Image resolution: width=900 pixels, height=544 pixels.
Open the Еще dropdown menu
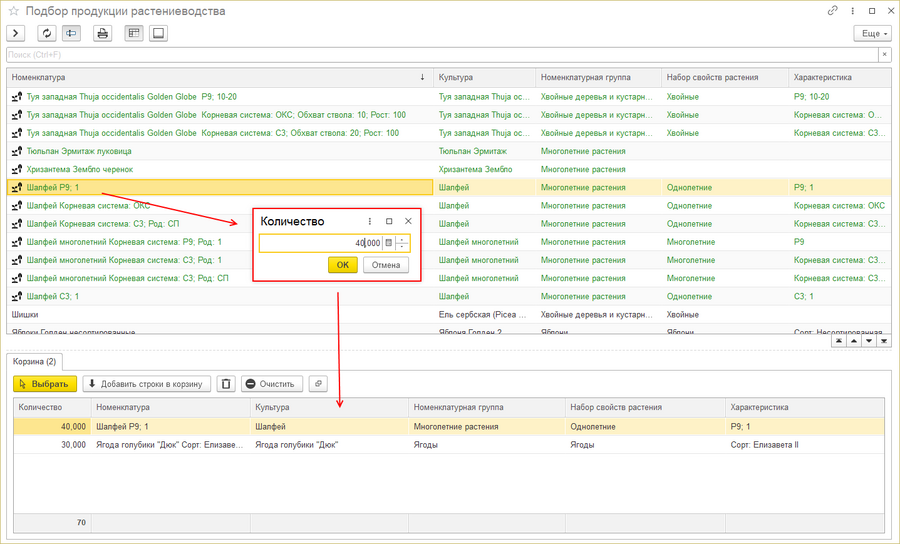click(872, 33)
